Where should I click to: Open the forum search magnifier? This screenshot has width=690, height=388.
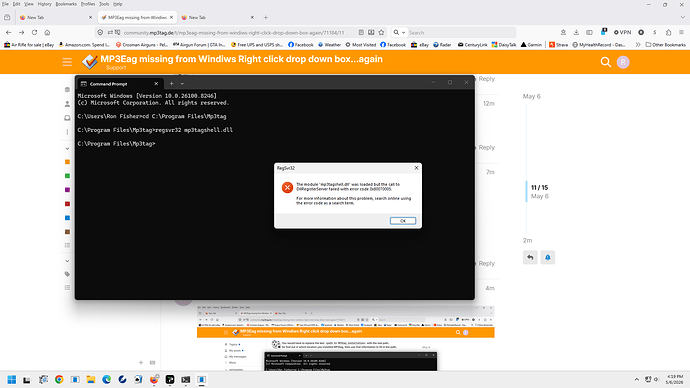[606, 62]
